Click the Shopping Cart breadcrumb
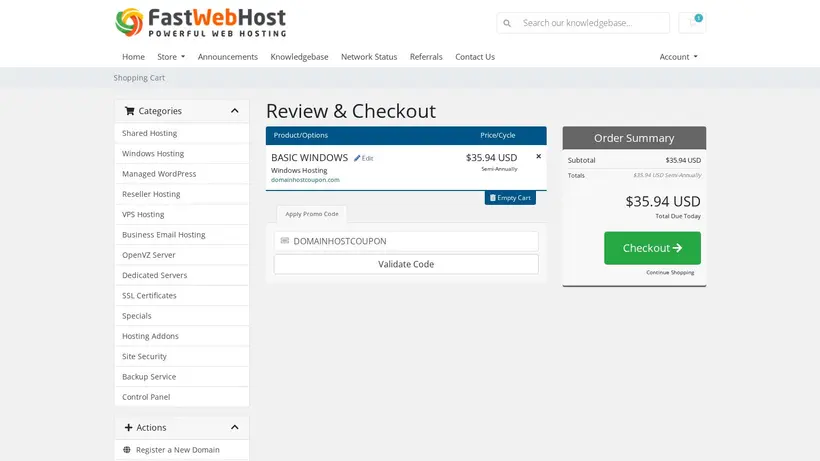The image size is (820, 461). [x=139, y=77]
